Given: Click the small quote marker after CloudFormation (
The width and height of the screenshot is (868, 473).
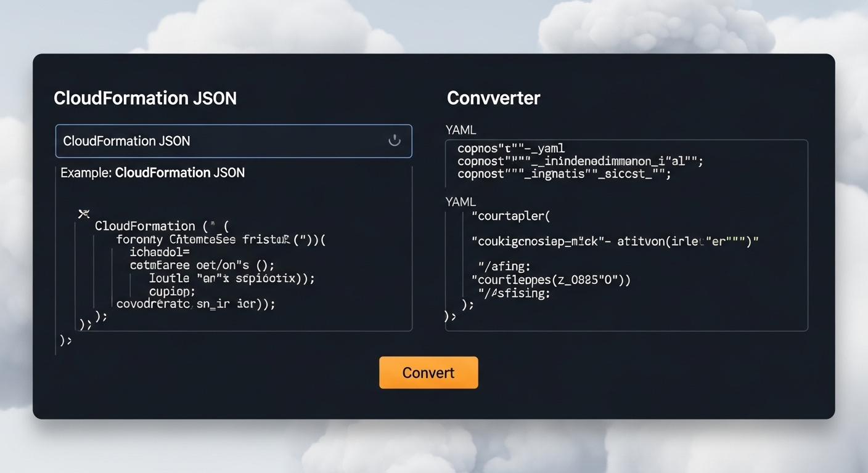Looking at the screenshot, I should coord(211,225).
